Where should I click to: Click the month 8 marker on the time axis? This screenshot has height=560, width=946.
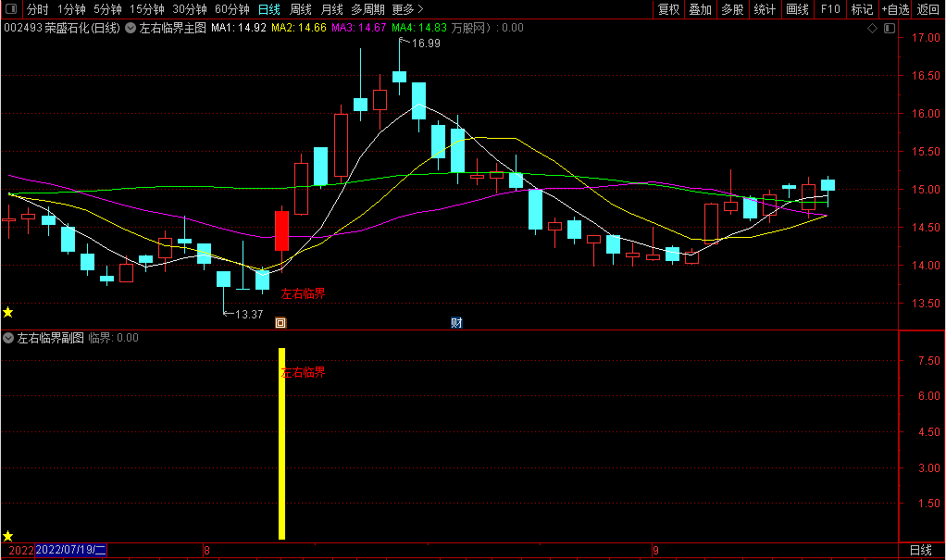[207, 551]
